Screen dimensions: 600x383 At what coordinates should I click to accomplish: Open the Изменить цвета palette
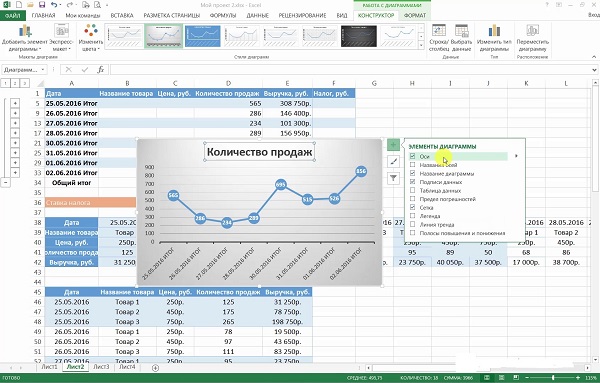[91, 38]
